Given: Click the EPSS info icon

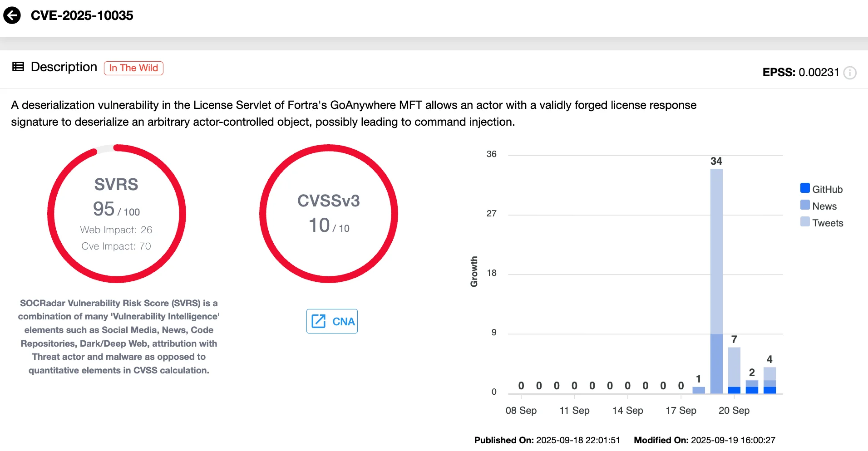Looking at the screenshot, I should [850, 73].
